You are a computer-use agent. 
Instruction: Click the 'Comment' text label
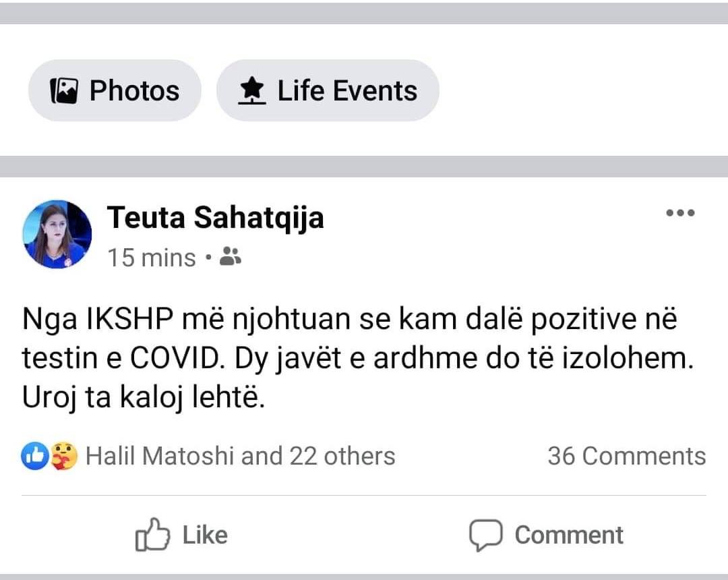[569, 535]
